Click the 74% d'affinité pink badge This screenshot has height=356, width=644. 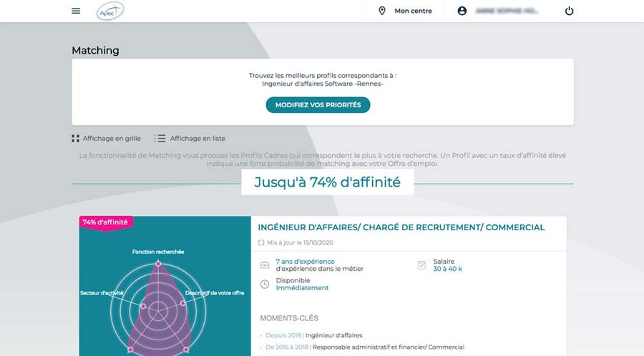click(x=106, y=223)
